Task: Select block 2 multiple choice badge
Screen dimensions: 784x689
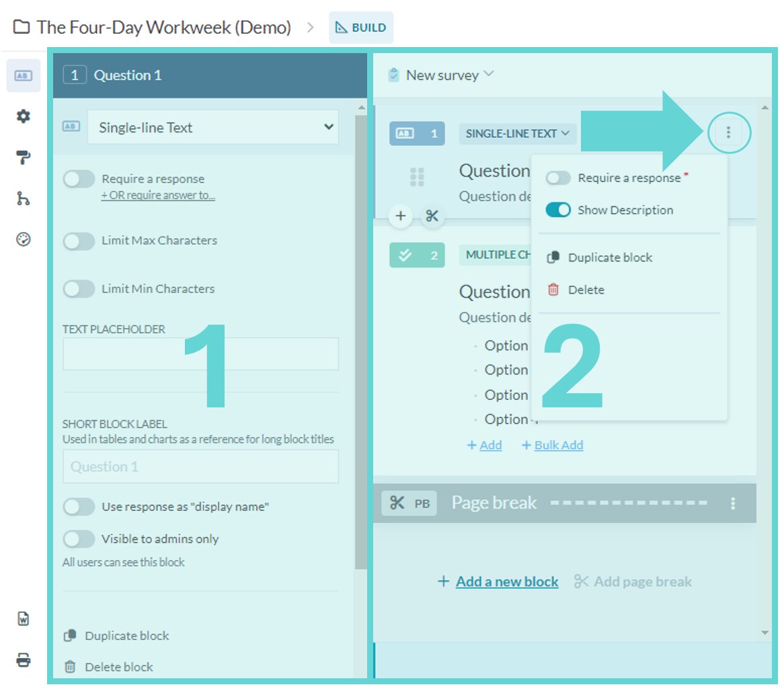Action: tap(417, 255)
